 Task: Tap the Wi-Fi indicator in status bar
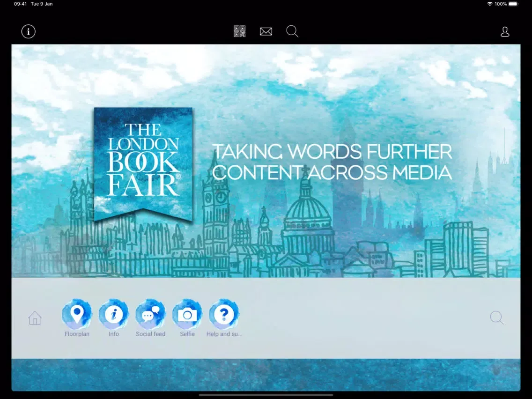(489, 4)
